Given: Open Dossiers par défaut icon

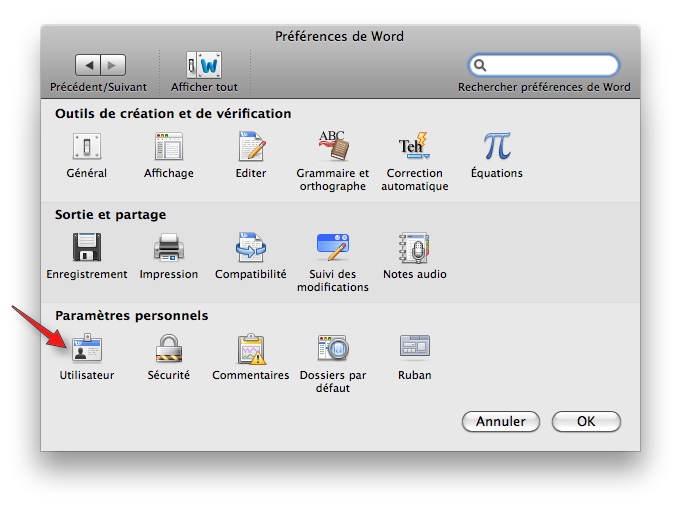Looking at the screenshot, I should click(333, 348).
